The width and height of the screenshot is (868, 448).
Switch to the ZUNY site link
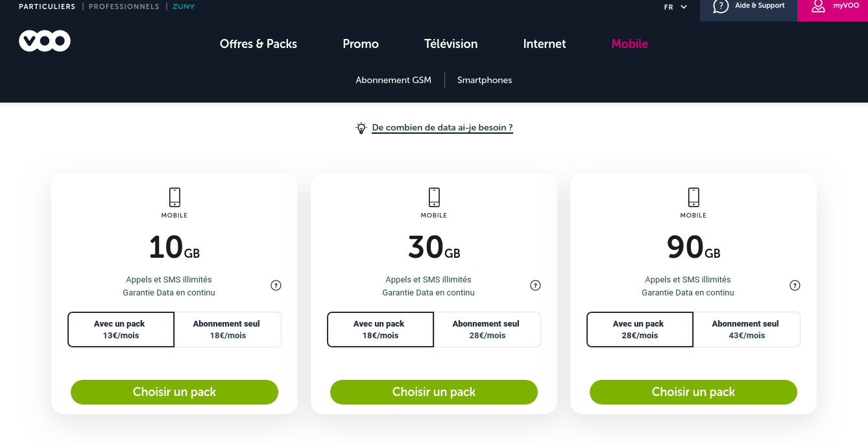click(x=183, y=6)
